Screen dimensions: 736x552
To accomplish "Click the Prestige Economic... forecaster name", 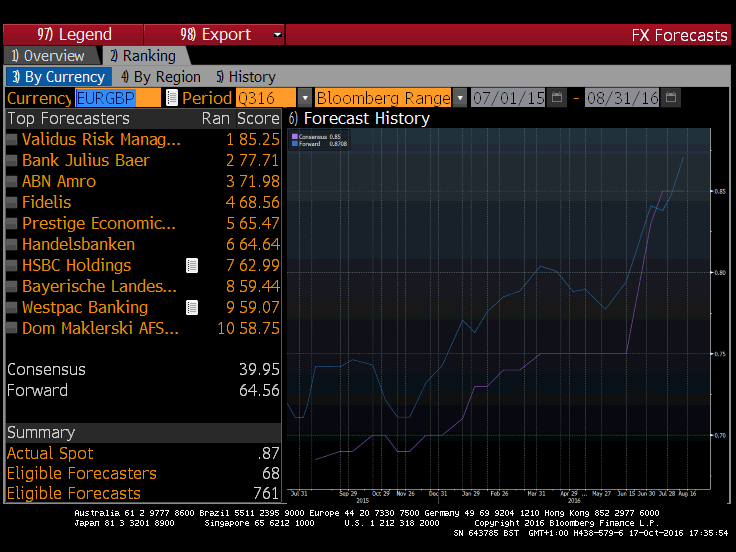I will pos(99,223).
